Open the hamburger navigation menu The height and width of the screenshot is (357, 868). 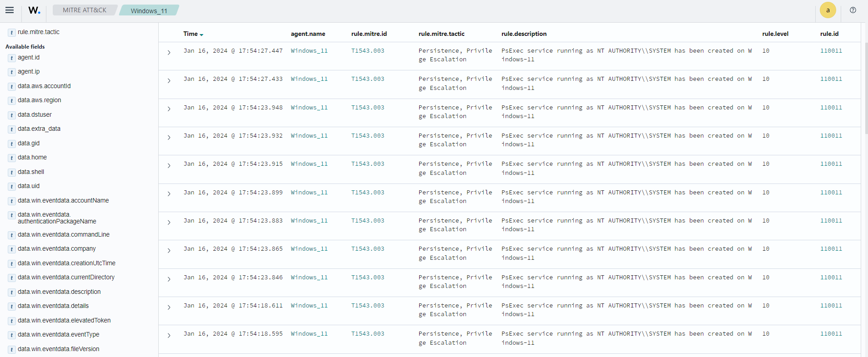10,10
